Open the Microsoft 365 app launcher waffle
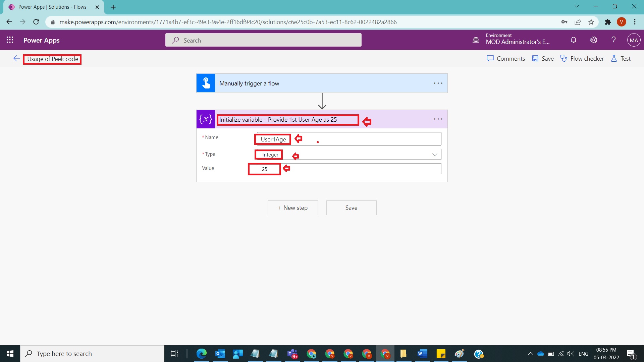 tap(10, 40)
